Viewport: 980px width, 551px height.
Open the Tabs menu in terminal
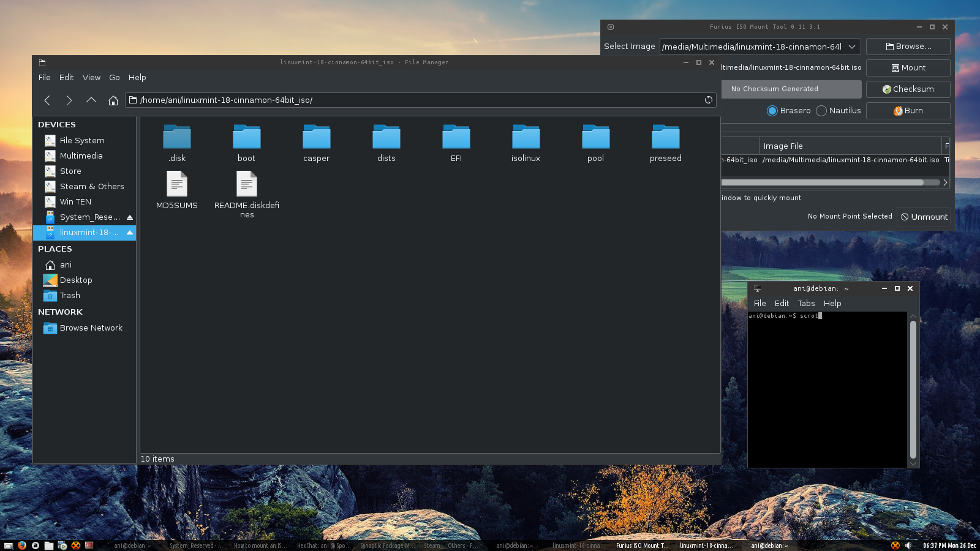[x=806, y=304]
